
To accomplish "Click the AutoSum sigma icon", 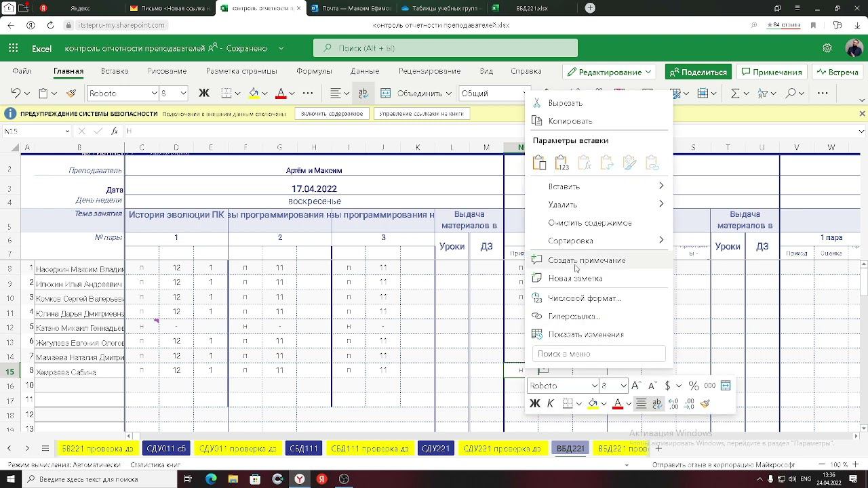I will (735, 94).
